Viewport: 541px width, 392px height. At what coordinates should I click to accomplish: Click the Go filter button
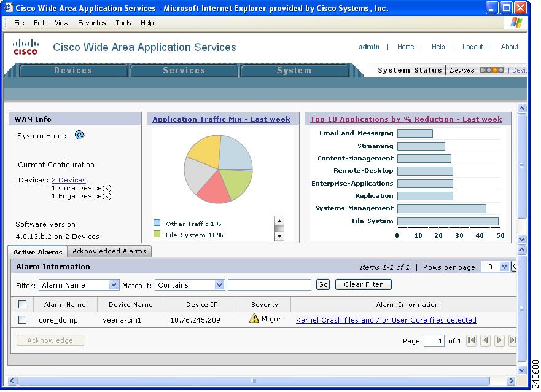coord(323,284)
